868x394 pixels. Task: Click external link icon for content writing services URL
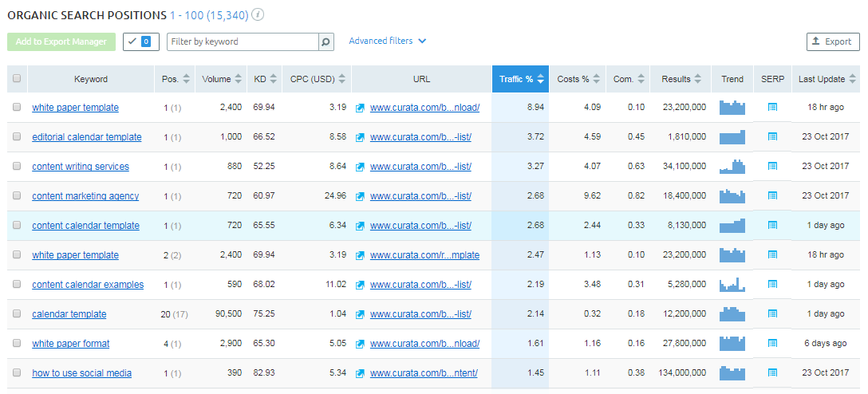pos(360,167)
